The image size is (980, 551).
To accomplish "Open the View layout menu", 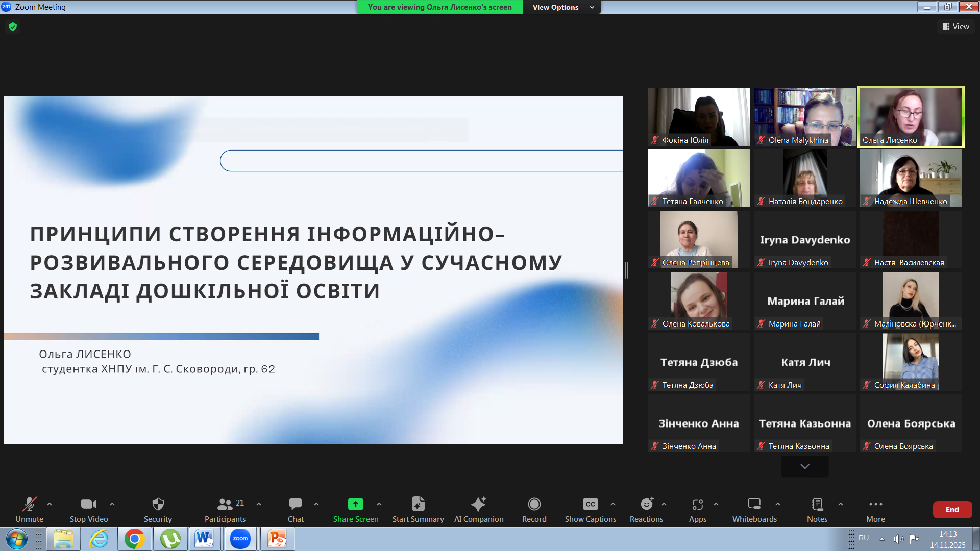I will 955,27.
